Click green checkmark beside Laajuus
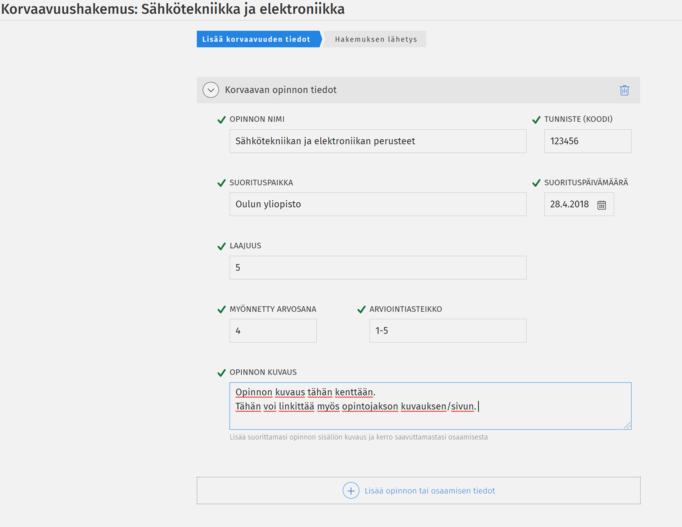This screenshot has width=682, height=527. click(x=222, y=246)
